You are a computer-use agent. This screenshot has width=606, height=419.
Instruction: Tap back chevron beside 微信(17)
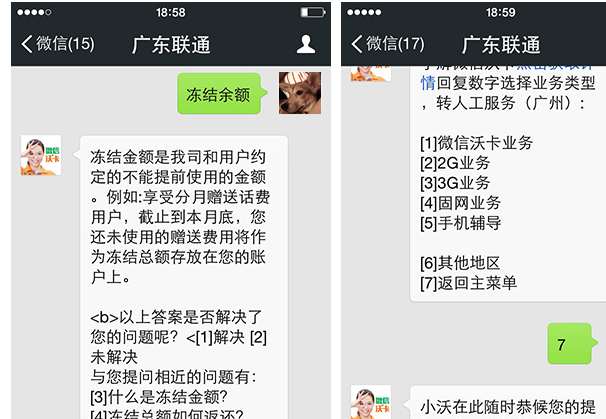356,44
